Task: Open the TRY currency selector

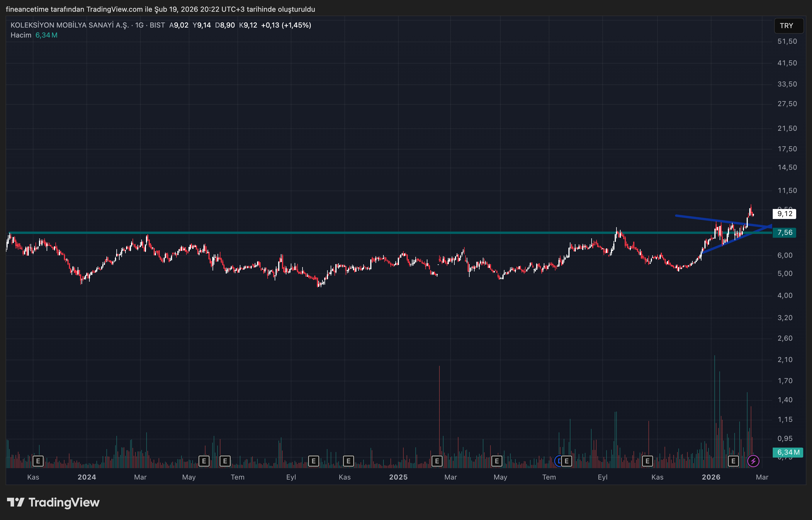Action: [788, 26]
